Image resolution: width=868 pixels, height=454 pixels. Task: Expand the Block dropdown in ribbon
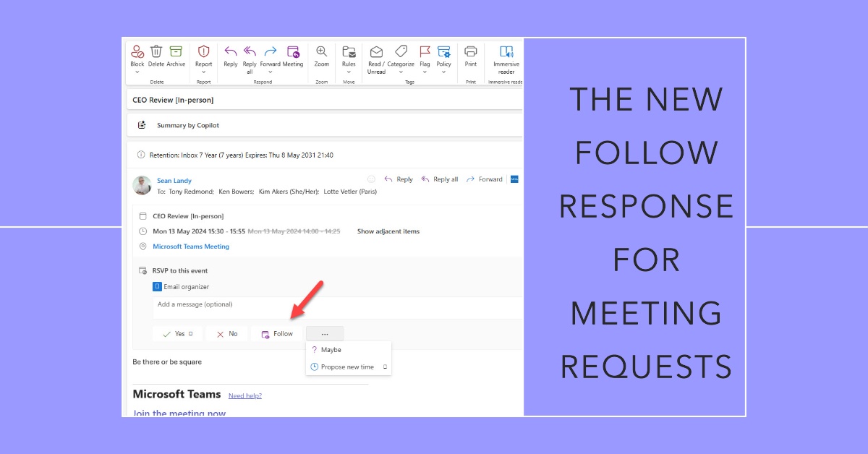[137, 72]
